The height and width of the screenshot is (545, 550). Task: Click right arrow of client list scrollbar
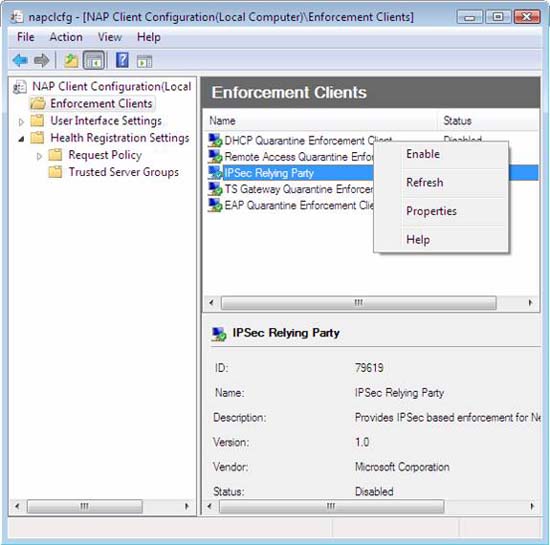click(530, 303)
